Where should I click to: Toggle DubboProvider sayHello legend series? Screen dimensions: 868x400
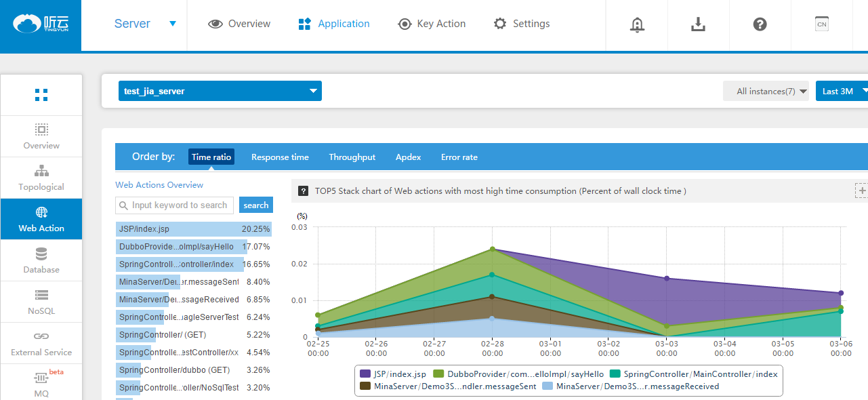pyautogui.click(x=518, y=374)
